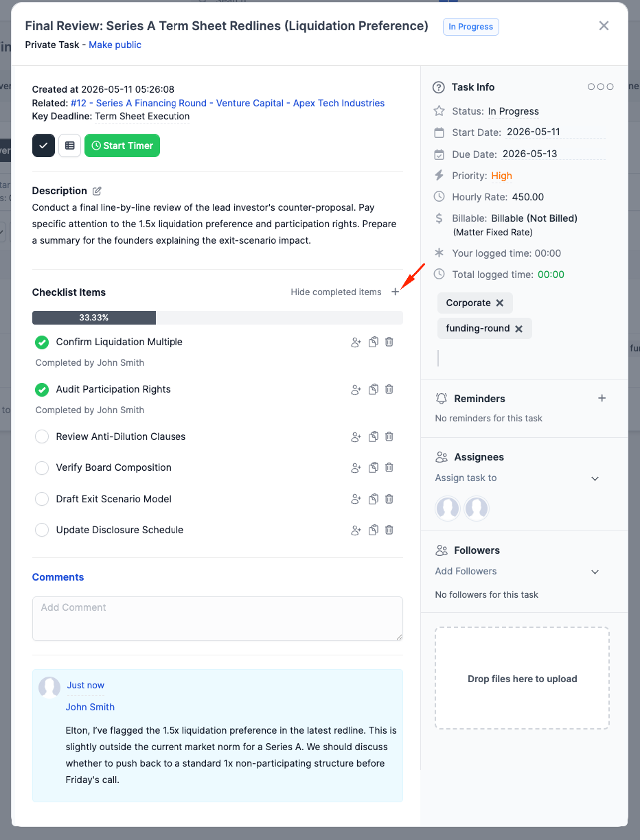640x840 pixels.
Task: Check off Review Anti-Dilution Clauses
Action: [x=42, y=436]
